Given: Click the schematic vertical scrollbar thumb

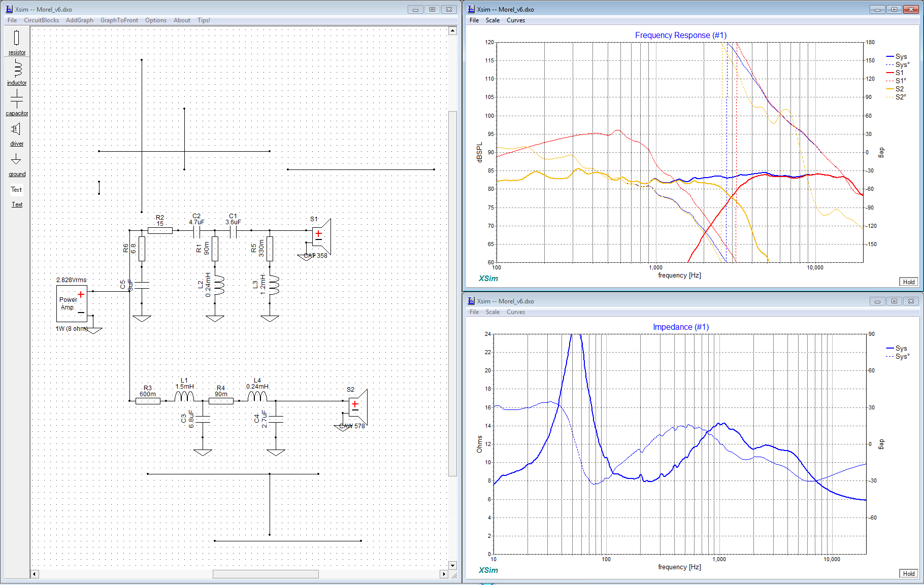Looking at the screenshot, I should pos(452,293).
